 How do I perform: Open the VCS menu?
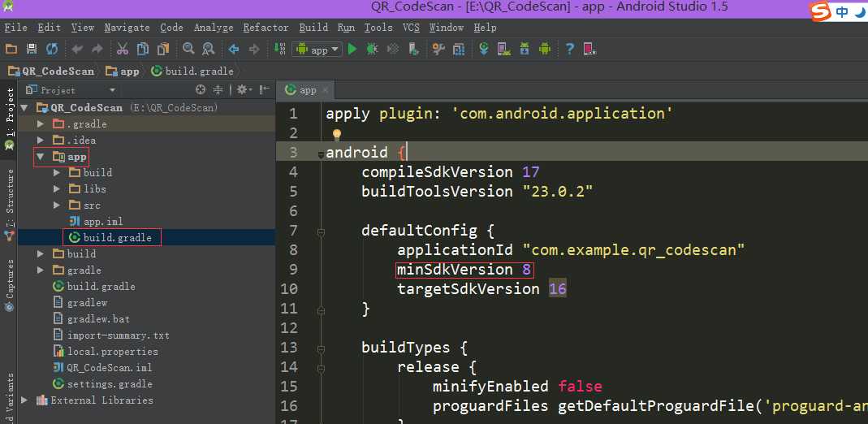411,27
